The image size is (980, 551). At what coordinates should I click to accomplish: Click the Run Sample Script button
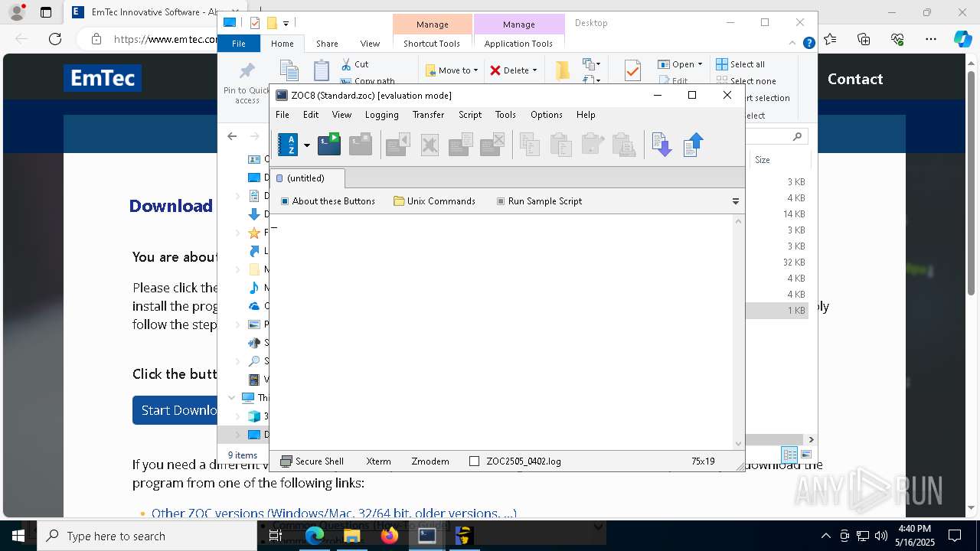coord(539,201)
